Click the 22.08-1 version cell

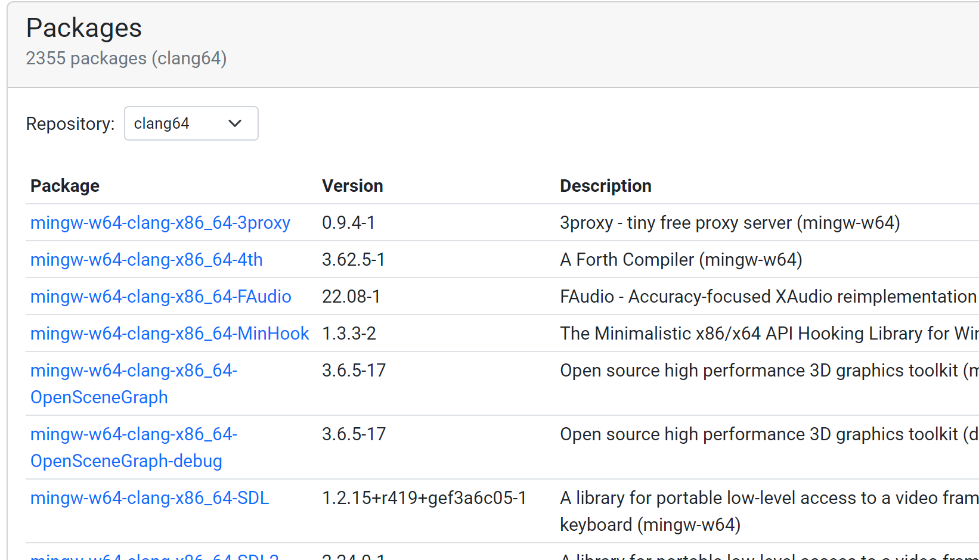tap(351, 297)
